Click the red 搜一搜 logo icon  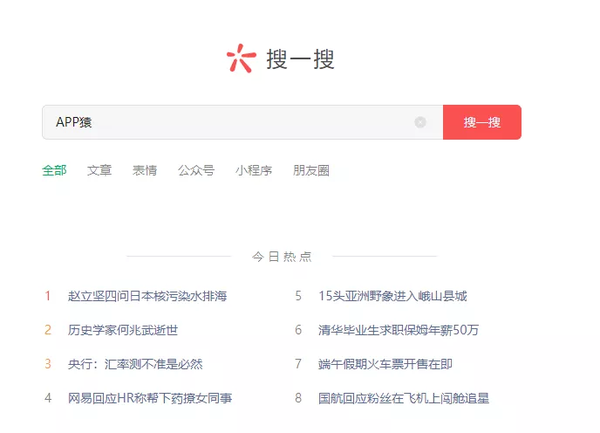tap(241, 59)
